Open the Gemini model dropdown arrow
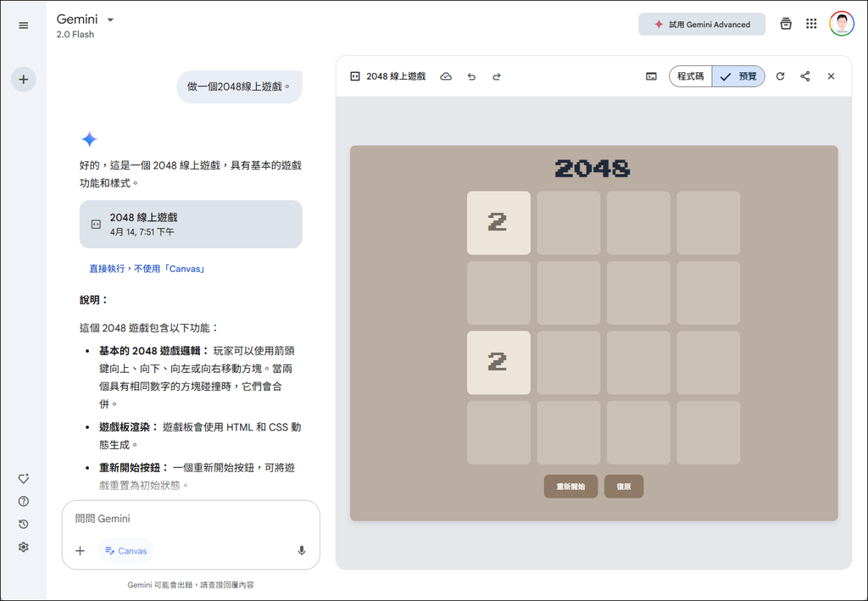868x601 pixels. tap(110, 20)
